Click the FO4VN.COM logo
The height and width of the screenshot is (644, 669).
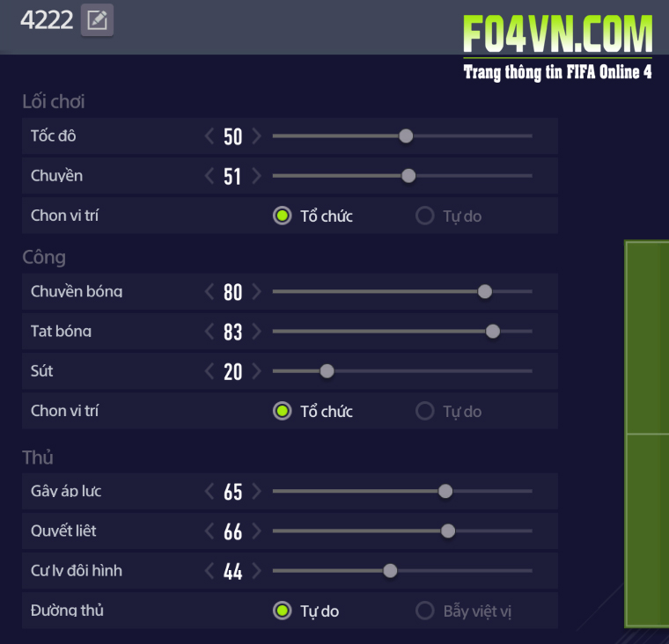(558, 35)
